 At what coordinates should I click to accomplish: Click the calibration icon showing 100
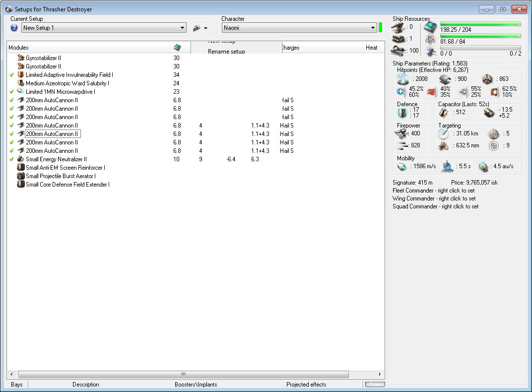[398, 50]
